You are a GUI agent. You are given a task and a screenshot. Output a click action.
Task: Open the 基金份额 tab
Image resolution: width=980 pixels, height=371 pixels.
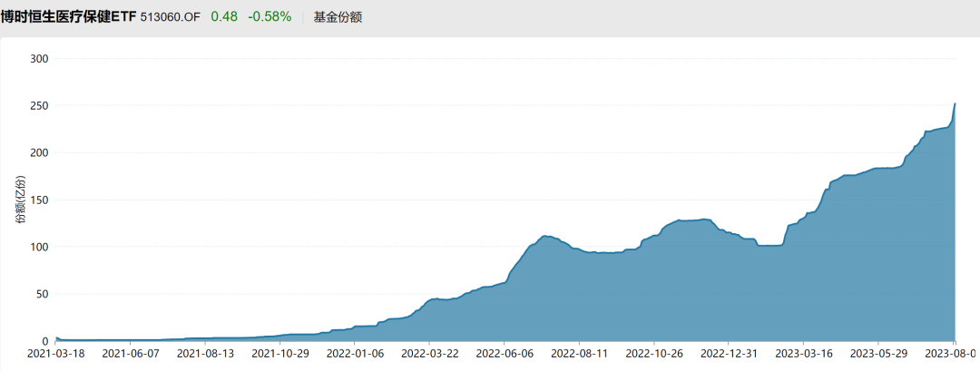click(338, 17)
